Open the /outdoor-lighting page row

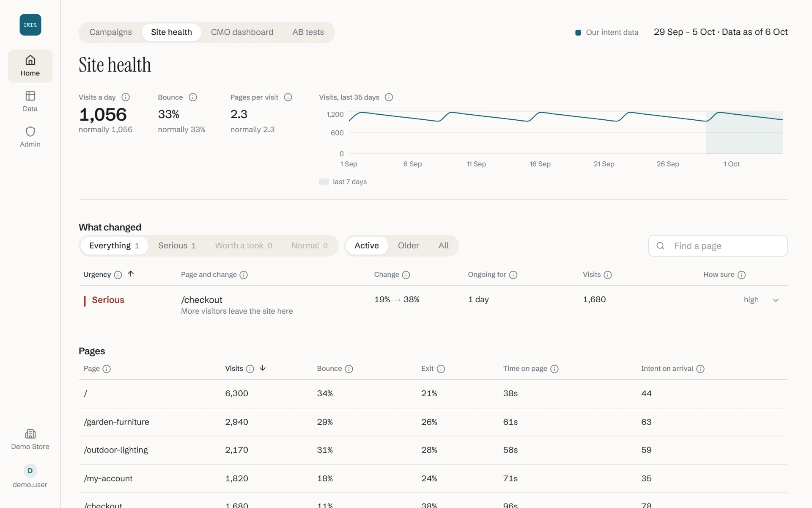tap(433, 450)
